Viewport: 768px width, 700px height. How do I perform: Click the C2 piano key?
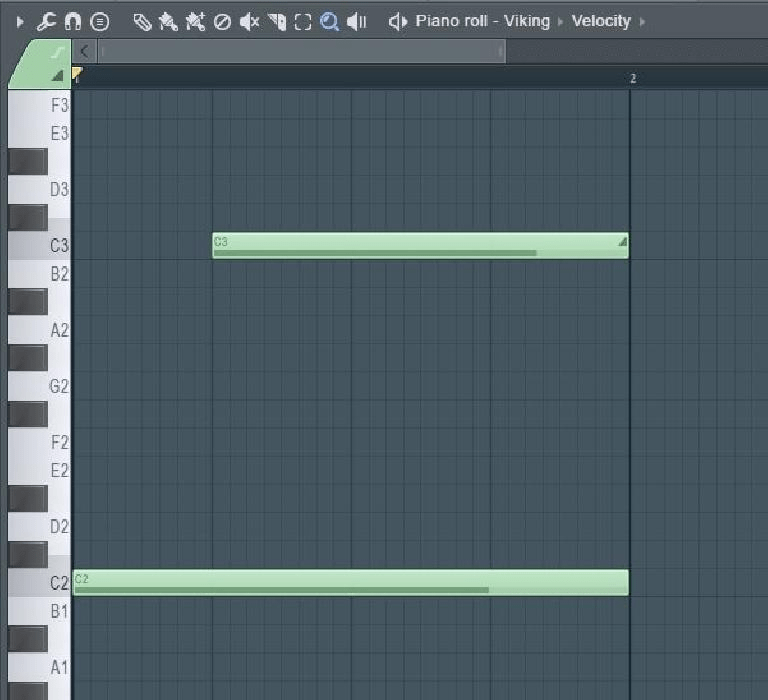coord(39,582)
